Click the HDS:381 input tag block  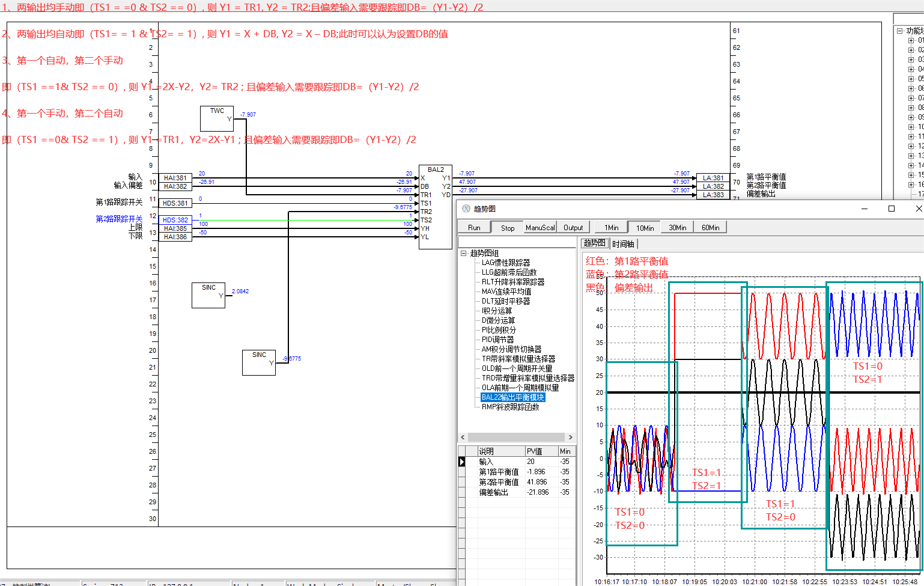pyautogui.click(x=175, y=203)
